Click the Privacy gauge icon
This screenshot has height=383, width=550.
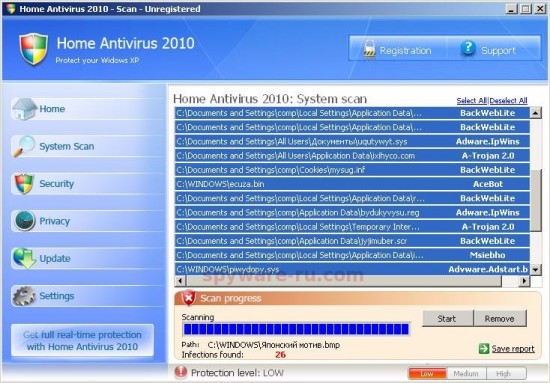(x=25, y=221)
